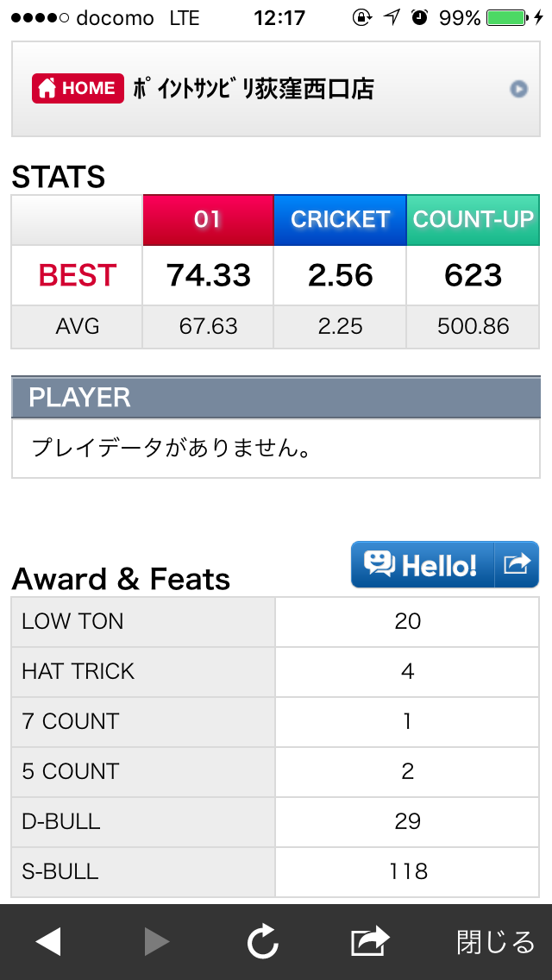Reload the page with the refresh icon

pyautogui.click(x=262, y=941)
